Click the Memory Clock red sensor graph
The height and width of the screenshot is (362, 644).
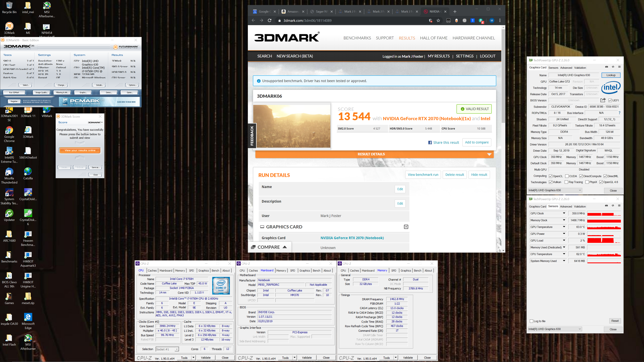pyautogui.click(x=604, y=220)
